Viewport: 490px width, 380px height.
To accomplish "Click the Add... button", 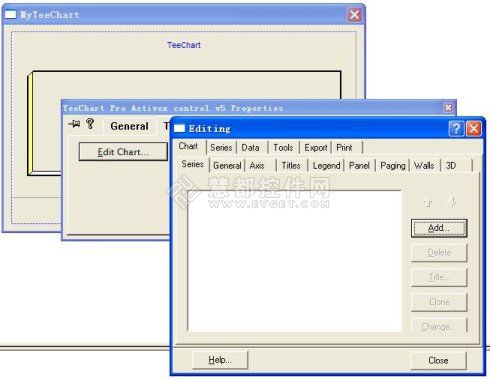I will pyautogui.click(x=439, y=228).
